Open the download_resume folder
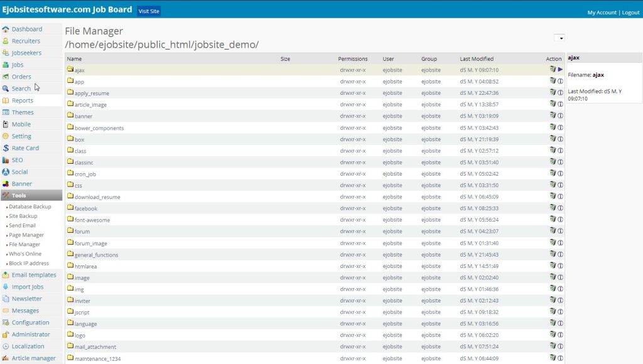Screen dimensions: 643x364 click(x=97, y=197)
